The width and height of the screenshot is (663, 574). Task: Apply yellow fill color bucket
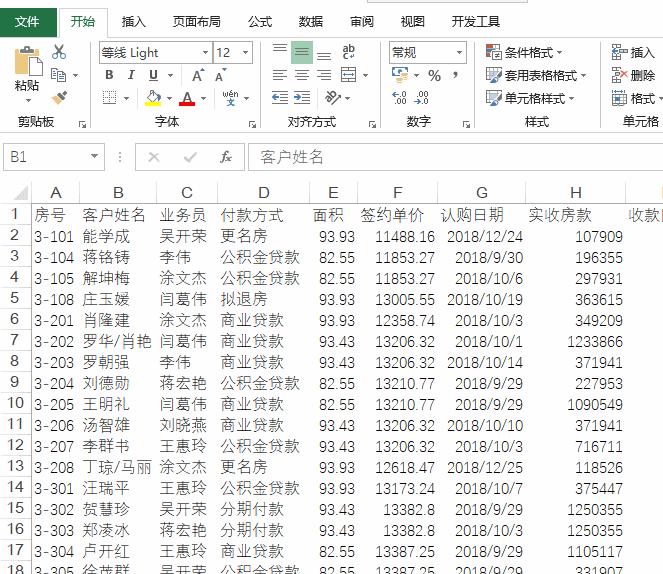click(x=153, y=98)
